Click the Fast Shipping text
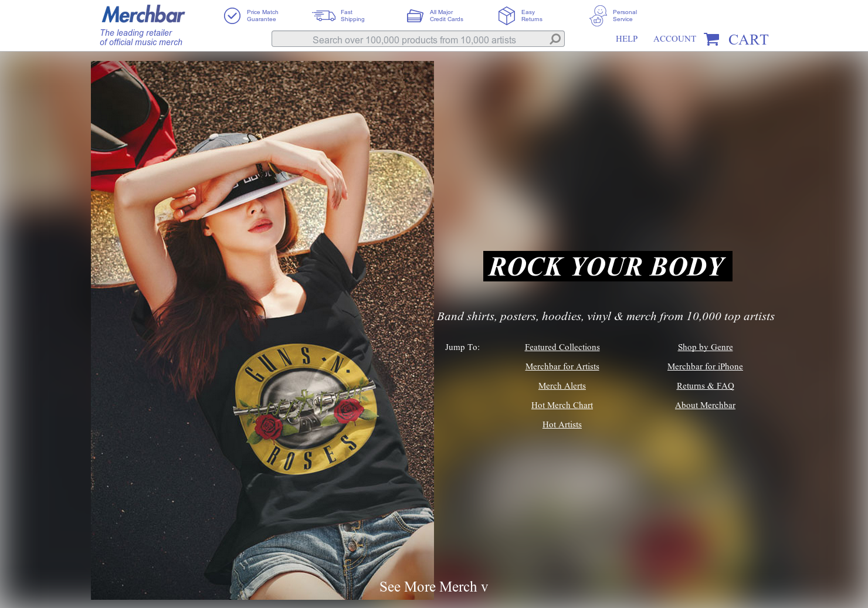 coord(352,16)
